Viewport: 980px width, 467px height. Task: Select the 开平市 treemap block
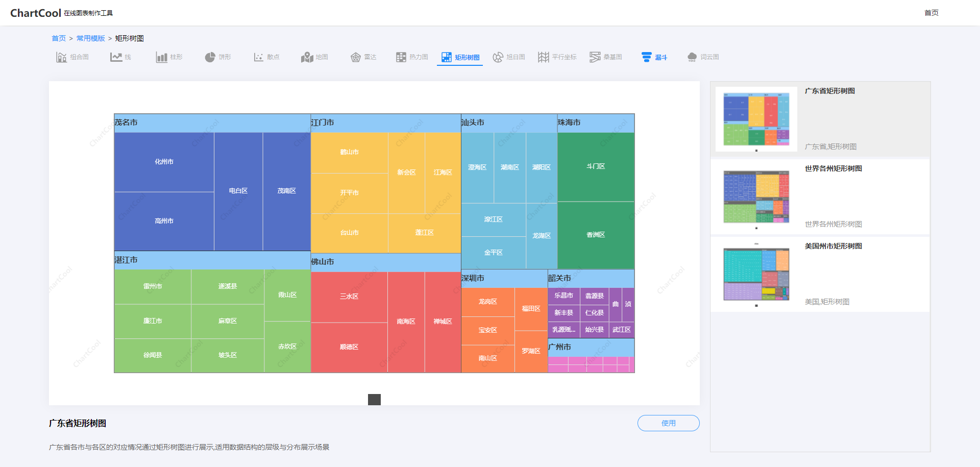(349, 193)
